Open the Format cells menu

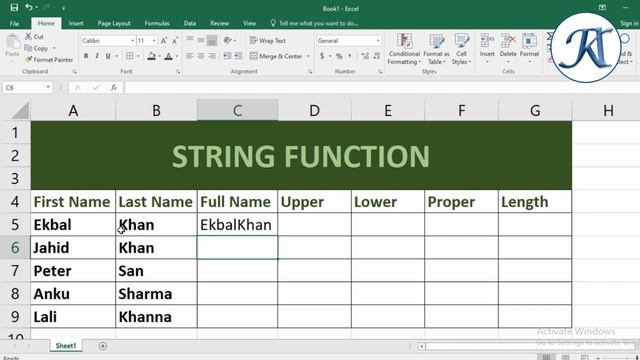(x=529, y=49)
